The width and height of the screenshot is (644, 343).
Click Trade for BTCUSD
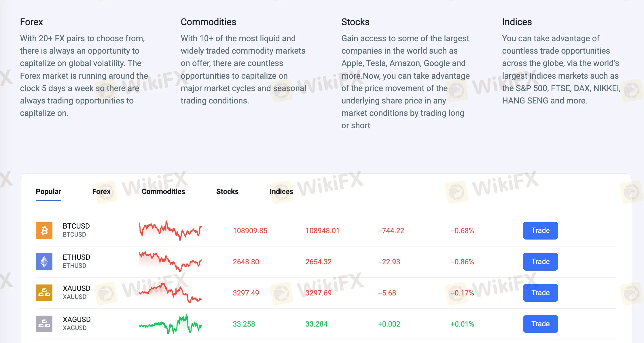(540, 230)
